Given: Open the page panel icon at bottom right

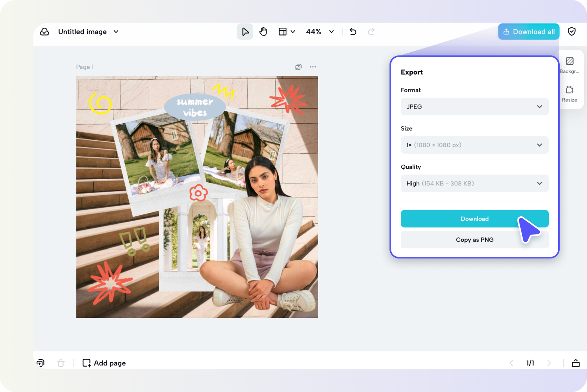Looking at the screenshot, I should tap(576, 363).
